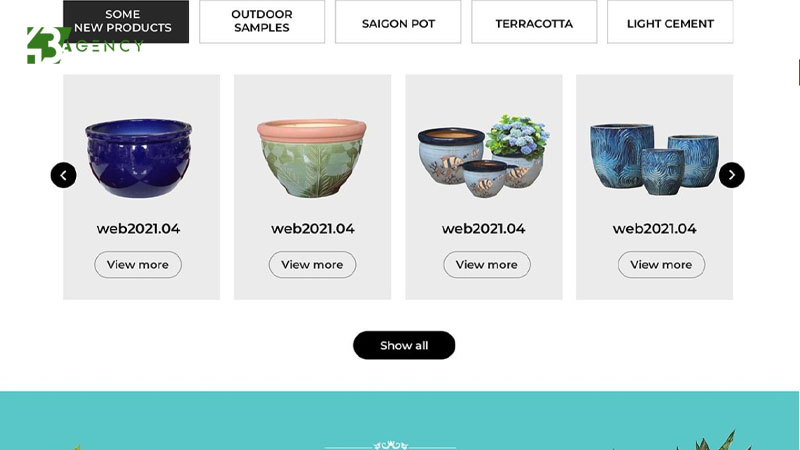The width and height of the screenshot is (800, 450).
Task: Click the previous carousel arrow
Action: pyautogui.click(x=63, y=175)
